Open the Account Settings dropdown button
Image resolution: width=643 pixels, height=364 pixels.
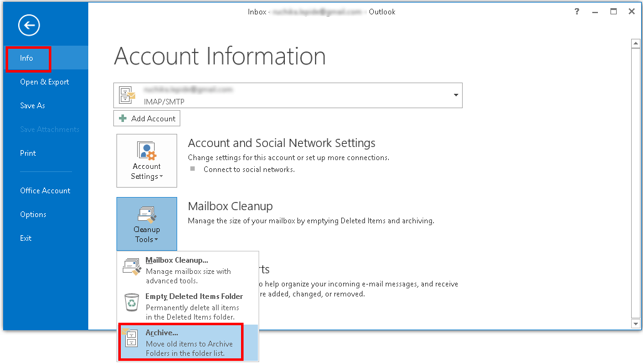pos(147,161)
